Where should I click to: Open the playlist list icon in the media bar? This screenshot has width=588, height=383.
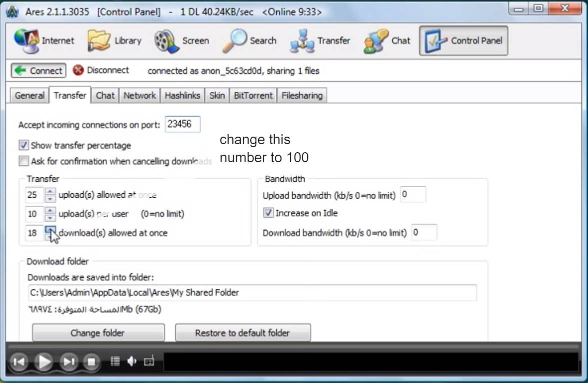(x=115, y=361)
